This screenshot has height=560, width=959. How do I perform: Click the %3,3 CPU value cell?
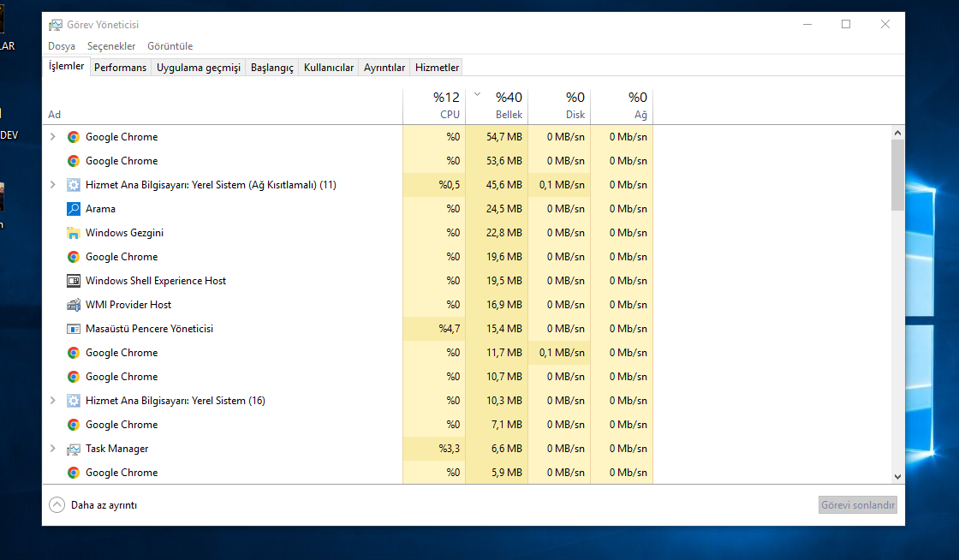434,449
